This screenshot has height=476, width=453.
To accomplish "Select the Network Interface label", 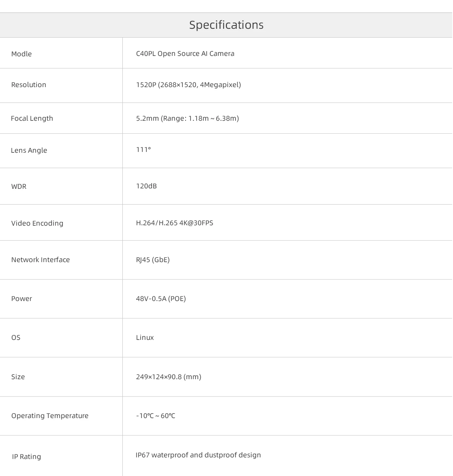I will click(41, 260).
